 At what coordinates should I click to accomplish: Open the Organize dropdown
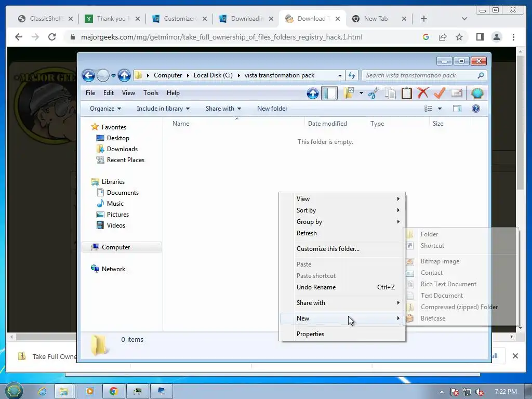(105, 109)
